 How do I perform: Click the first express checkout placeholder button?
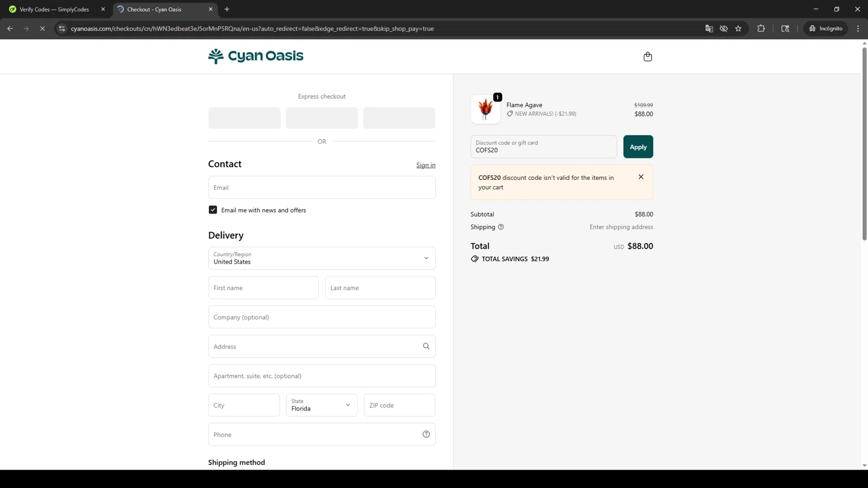tap(244, 118)
